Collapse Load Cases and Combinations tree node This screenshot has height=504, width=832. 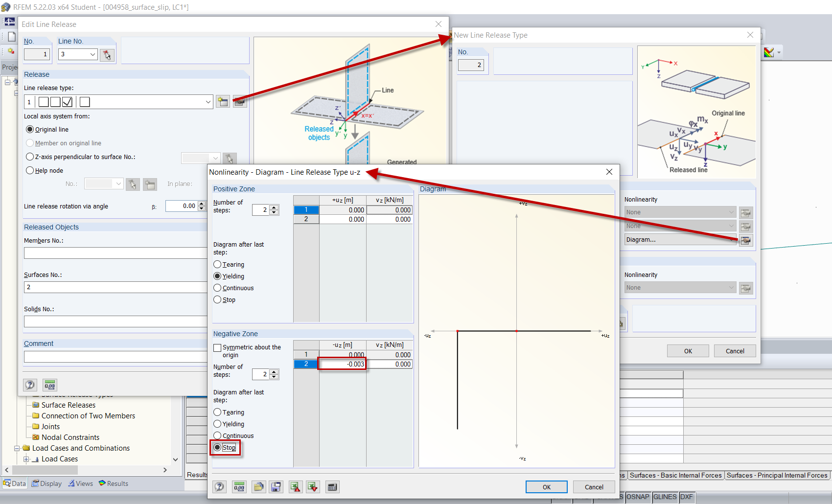[17, 448]
